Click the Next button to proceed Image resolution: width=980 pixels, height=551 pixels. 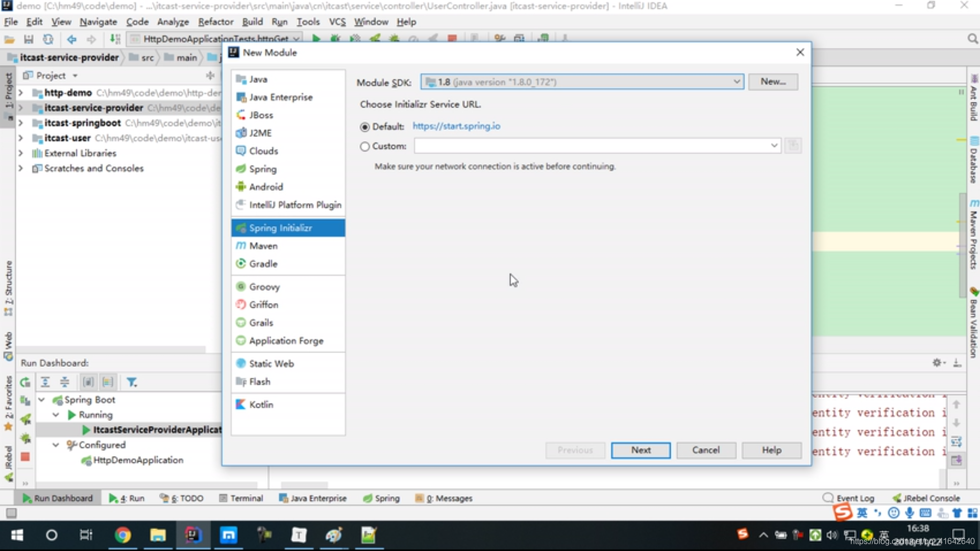[x=641, y=449]
